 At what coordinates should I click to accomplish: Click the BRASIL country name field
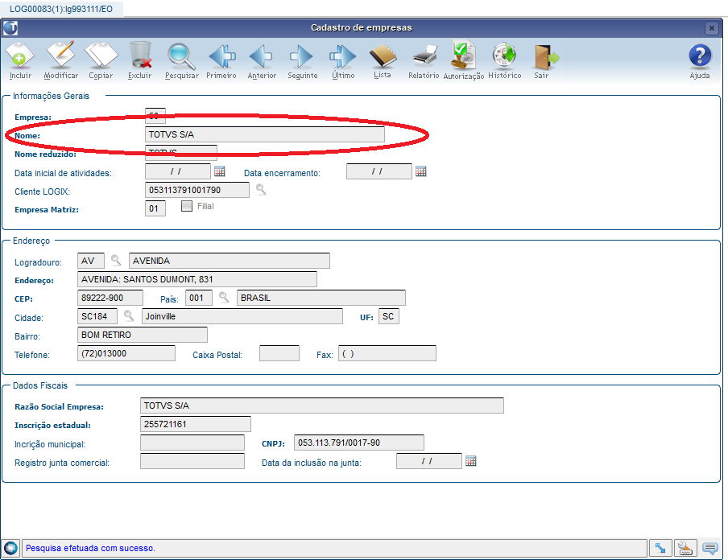click(321, 298)
